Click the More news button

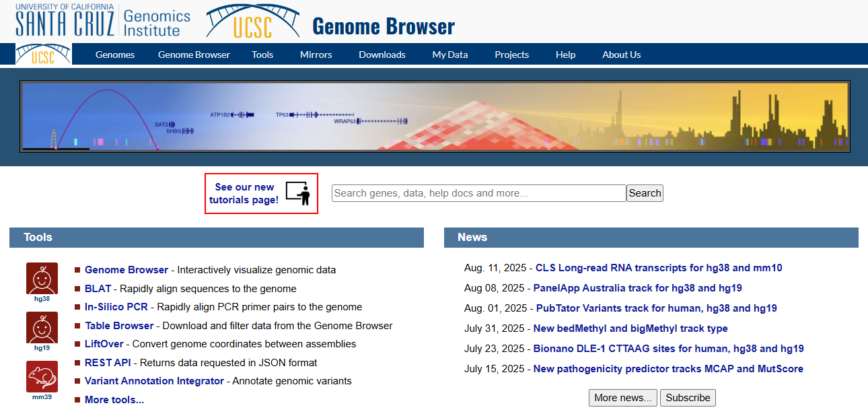coord(623,398)
